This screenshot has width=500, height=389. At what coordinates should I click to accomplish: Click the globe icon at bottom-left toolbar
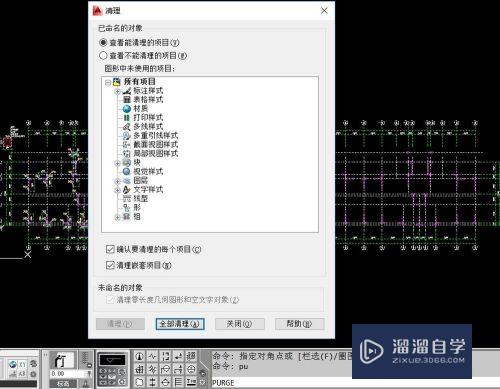click(13, 364)
